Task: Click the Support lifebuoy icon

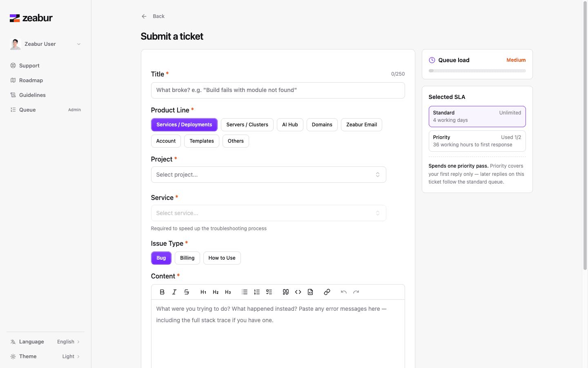Action: tap(13, 65)
